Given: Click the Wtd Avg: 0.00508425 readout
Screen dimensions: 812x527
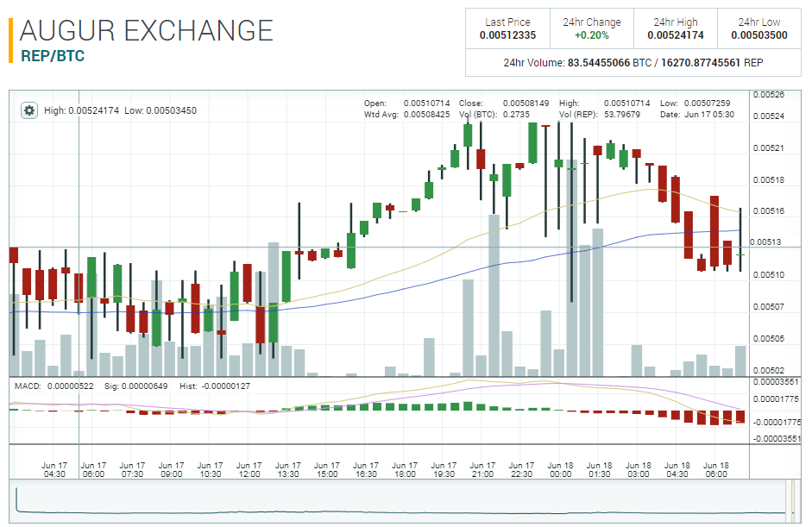Looking at the screenshot, I should point(407,115).
